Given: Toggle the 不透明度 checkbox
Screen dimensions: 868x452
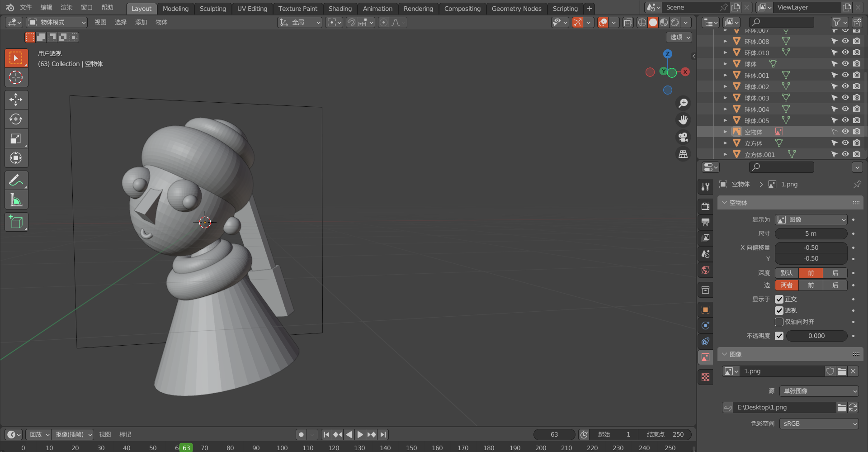Looking at the screenshot, I should pos(779,336).
